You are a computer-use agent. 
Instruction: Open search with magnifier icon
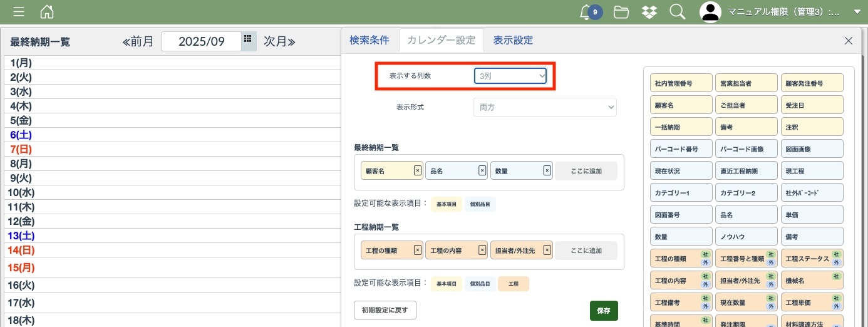pos(677,12)
